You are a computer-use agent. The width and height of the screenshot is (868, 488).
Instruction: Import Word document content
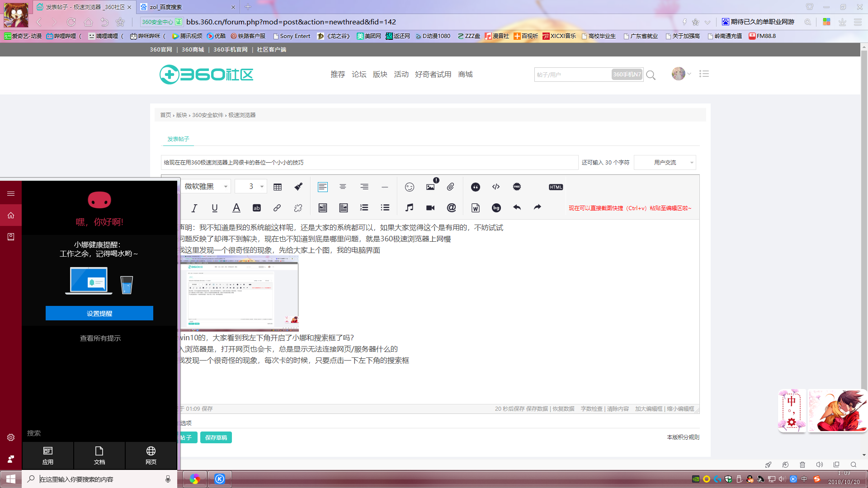point(476,208)
